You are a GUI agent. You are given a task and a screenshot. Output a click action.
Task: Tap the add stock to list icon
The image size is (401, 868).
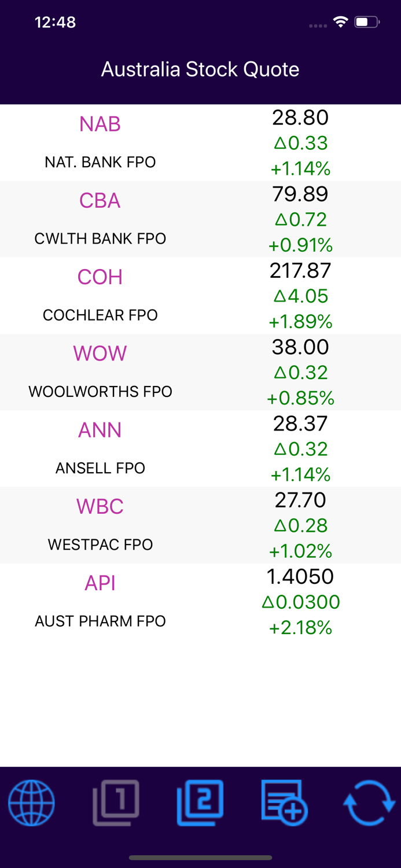coord(285,803)
